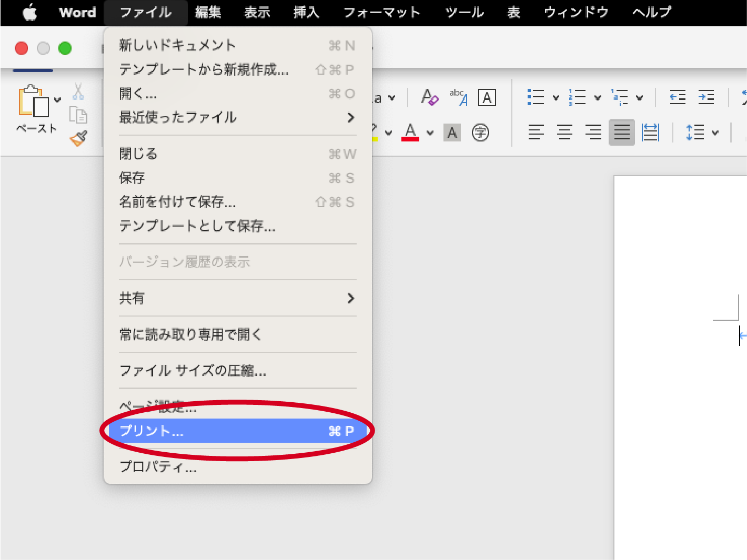Screen dimensions: 747x560
Task: Select テンプレートから新規作成...
Action: pos(237,69)
